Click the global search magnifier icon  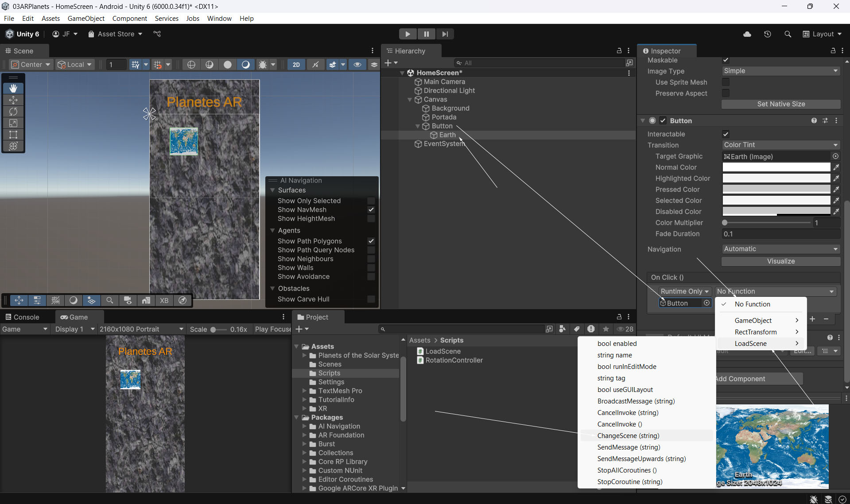(x=788, y=34)
